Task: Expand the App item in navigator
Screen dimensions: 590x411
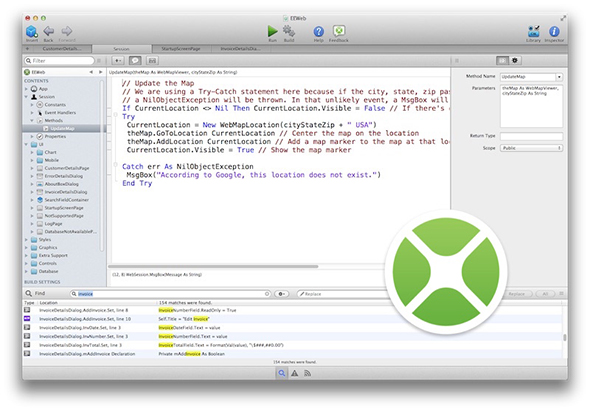Action: [x=26, y=89]
